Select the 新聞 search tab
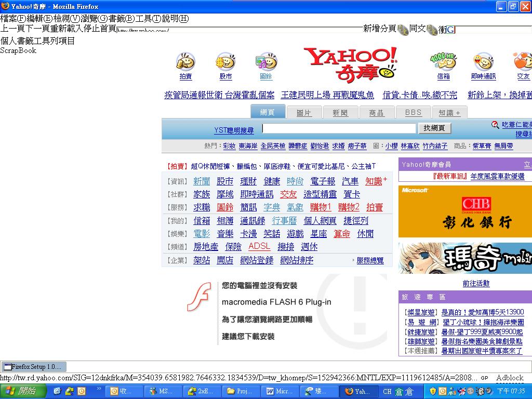 pos(340,113)
